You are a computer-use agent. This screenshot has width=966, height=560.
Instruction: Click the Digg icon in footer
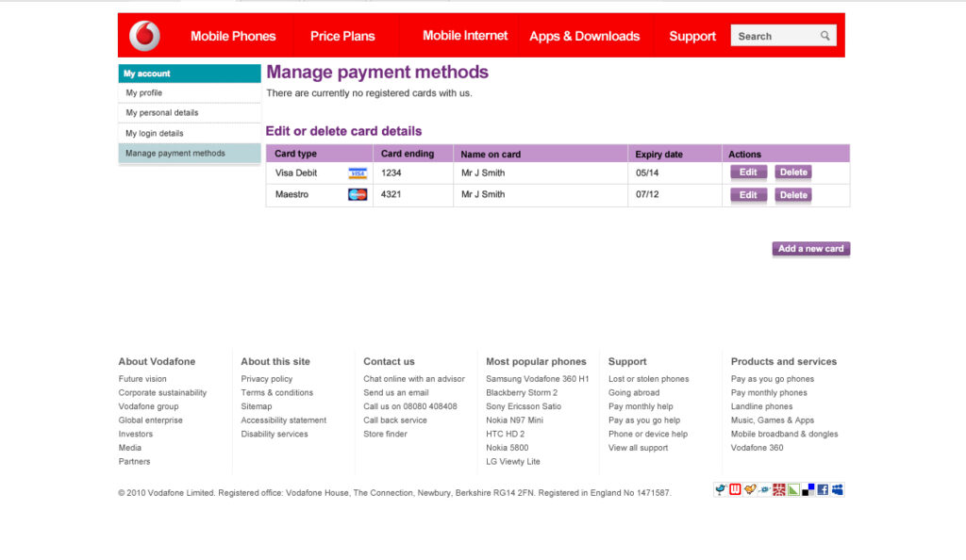[x=764, y=489]
